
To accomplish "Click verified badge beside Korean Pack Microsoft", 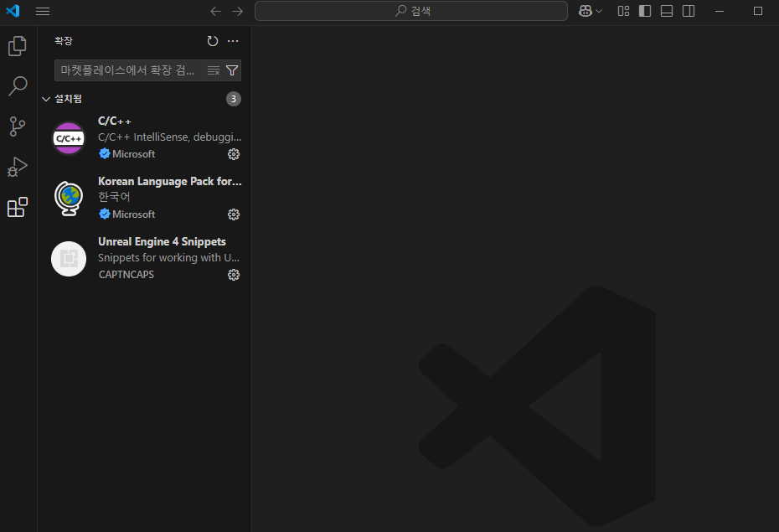I will 105,214.
